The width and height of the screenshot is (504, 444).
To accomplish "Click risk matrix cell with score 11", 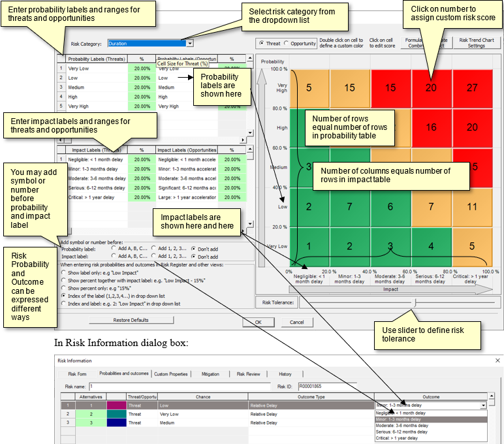I will pos(472,206).
